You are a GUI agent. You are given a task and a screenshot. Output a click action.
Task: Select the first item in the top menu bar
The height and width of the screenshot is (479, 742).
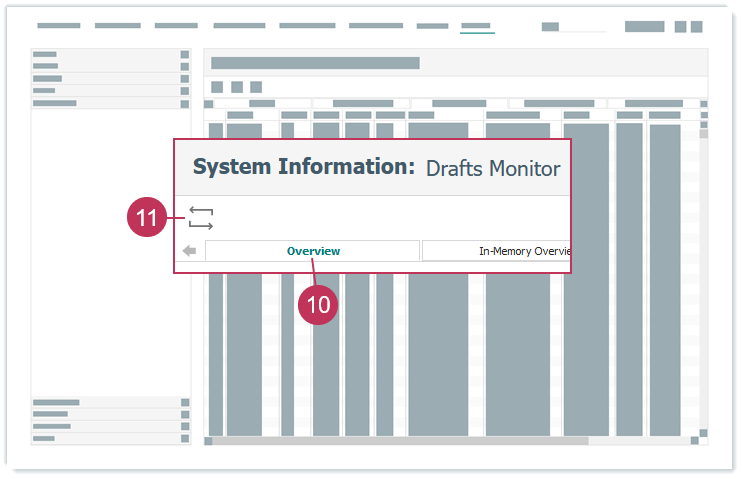[x=58, y=26]
